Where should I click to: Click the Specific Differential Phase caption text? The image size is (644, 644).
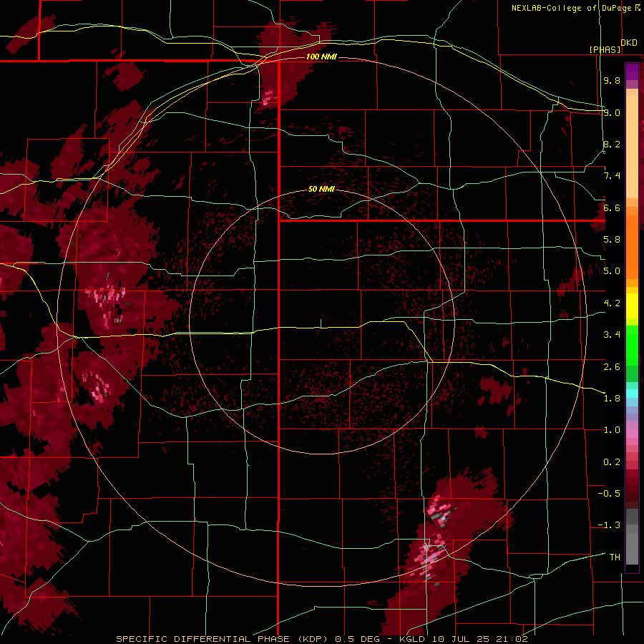321,639
